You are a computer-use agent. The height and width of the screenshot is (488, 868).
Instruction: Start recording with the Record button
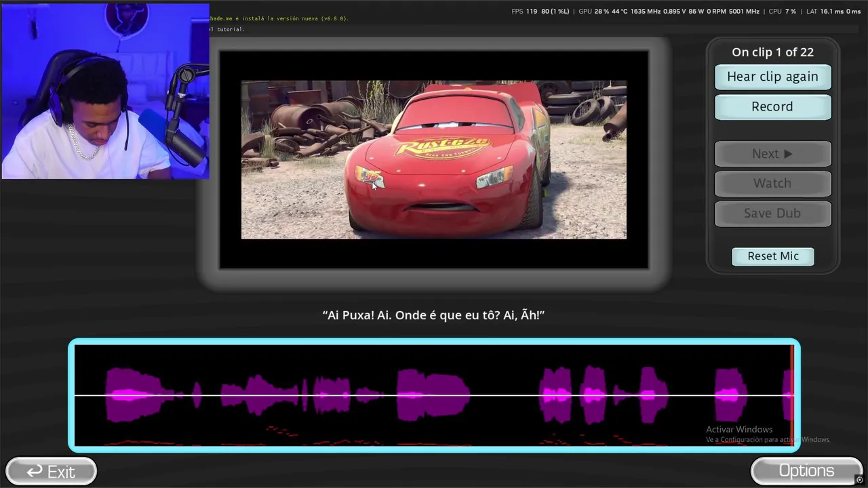[772, 106]
